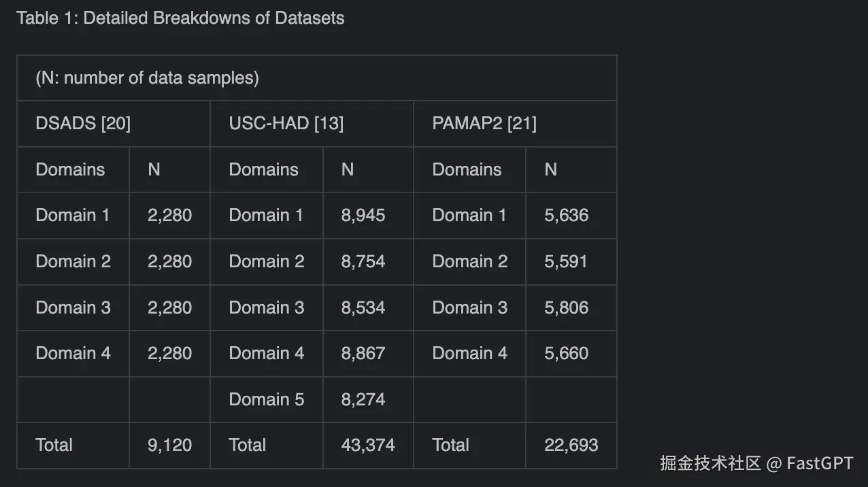868x487 pixels.
Task: Click the "(N: number of data samples)" note
Action: pos(147,78)
